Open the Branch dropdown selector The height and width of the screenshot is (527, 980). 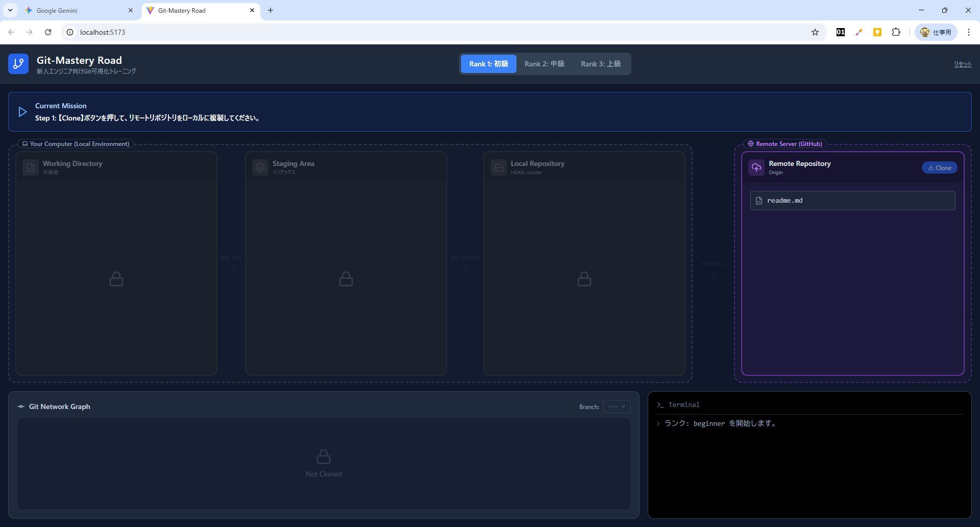pos(617,406)
